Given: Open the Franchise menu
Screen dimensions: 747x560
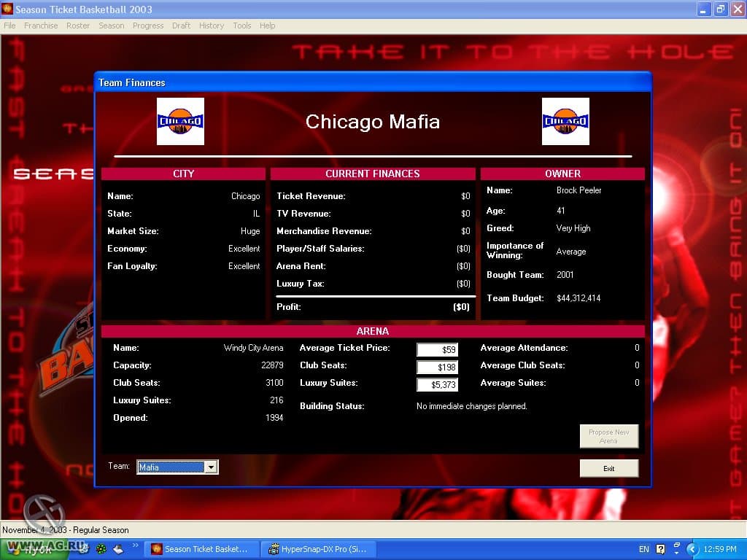Looking at the screenshot, I should pyautogui.click(x=41, y=26).
